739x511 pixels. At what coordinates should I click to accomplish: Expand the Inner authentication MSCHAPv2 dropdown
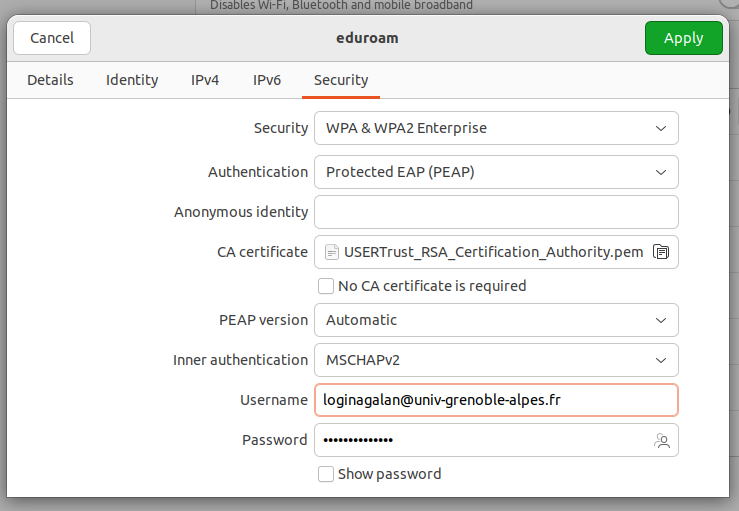(496, 360)
